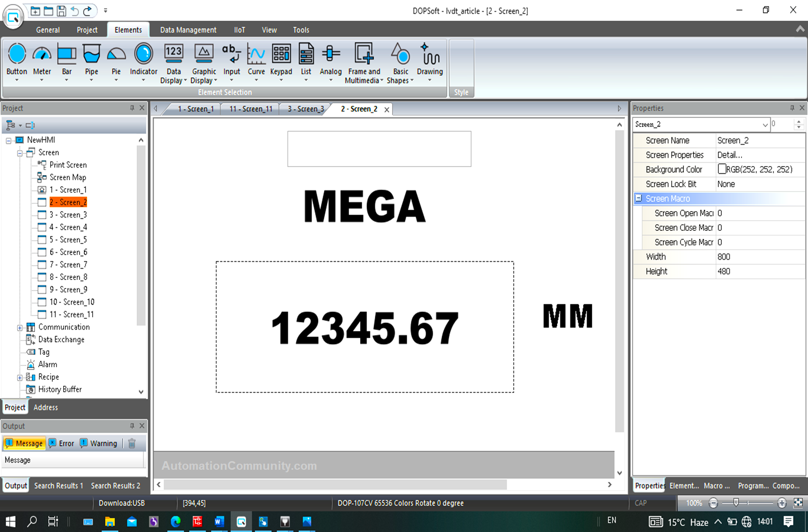Image resolution: width=808 pixels, height=532 pixels.
Task: Select the Keypad element icon
Action: click(281, 56)
